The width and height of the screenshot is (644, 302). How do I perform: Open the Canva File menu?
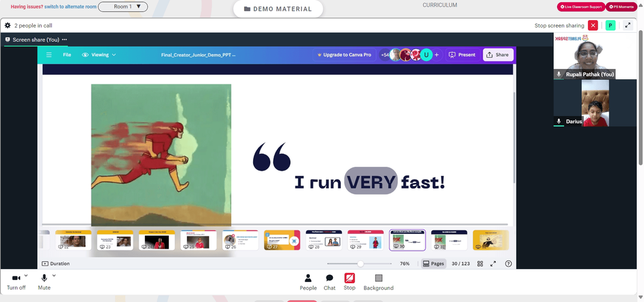pos(67,55)
